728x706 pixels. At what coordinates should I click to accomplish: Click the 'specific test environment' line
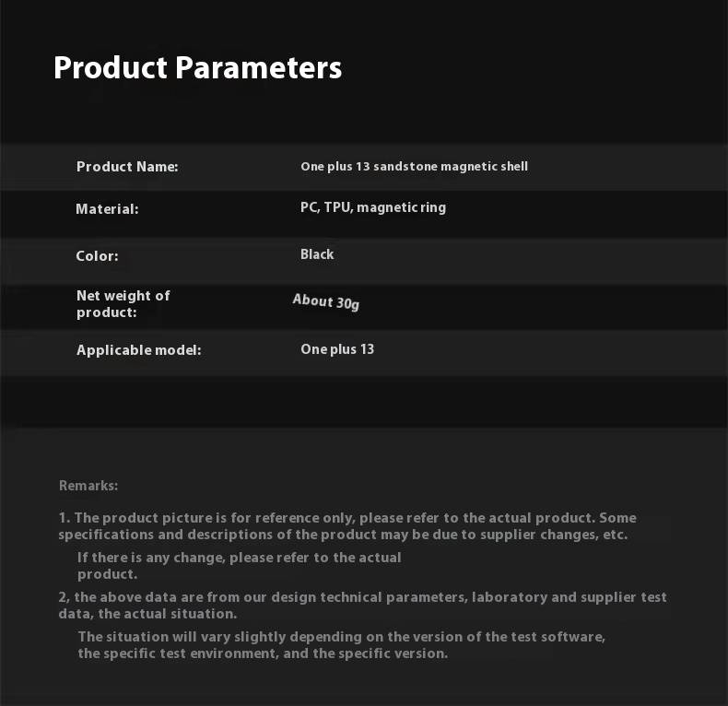click(263, 653)
